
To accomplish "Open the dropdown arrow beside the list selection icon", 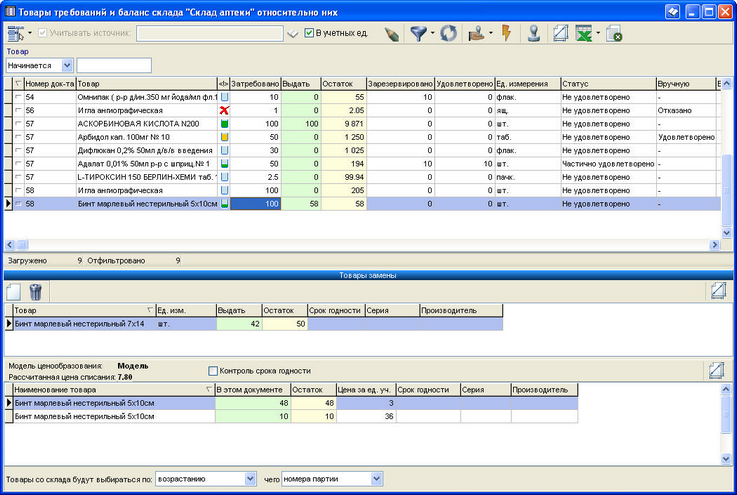I will click(x=30, y=33).
